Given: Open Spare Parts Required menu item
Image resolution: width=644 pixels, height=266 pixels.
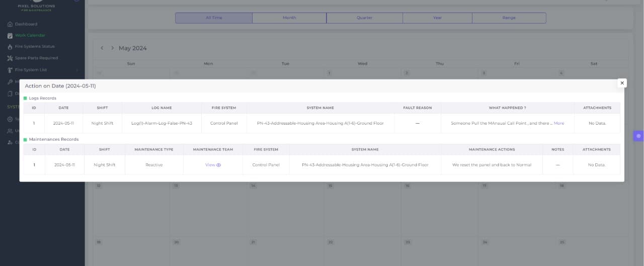Looking at the screenshot, I should pyautogui.click(x=36, y=58).
